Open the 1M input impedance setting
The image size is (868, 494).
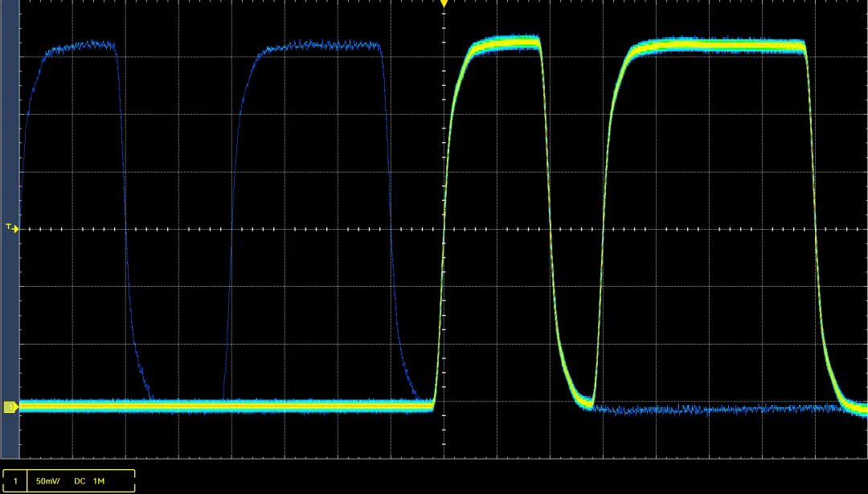pos(99,480)
